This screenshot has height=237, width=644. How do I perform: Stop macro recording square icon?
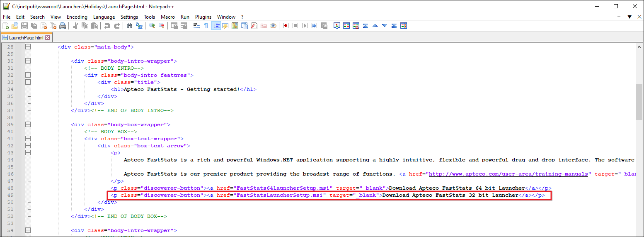coord(295,26)
